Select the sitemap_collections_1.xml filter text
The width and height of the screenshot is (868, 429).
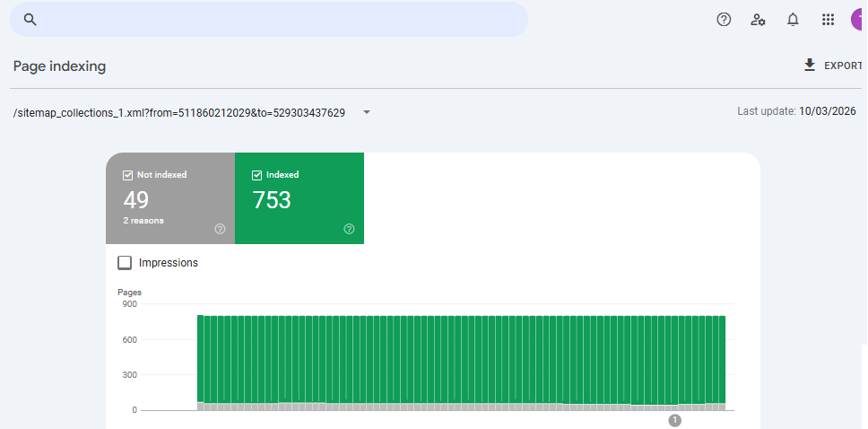pyautogui.click(x=179, y=112)
